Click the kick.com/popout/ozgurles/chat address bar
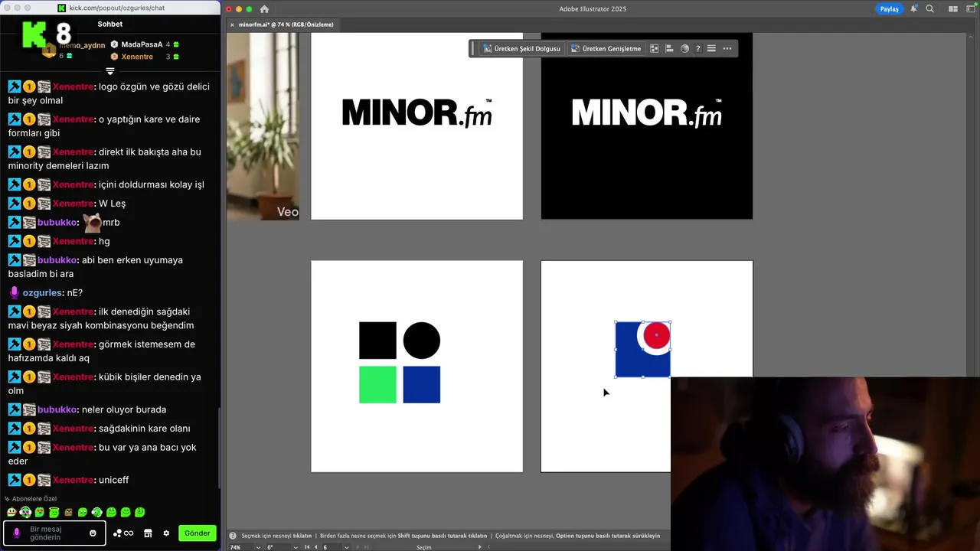980x551 pixels. click(116, 8)
